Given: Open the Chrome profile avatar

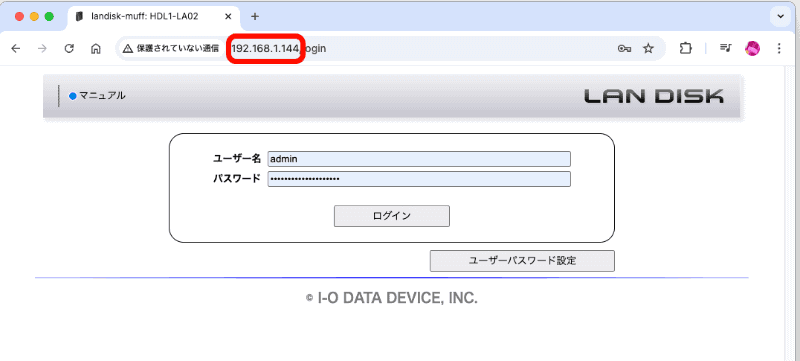Looking at the screenshot, I should (x=753, y=48).
